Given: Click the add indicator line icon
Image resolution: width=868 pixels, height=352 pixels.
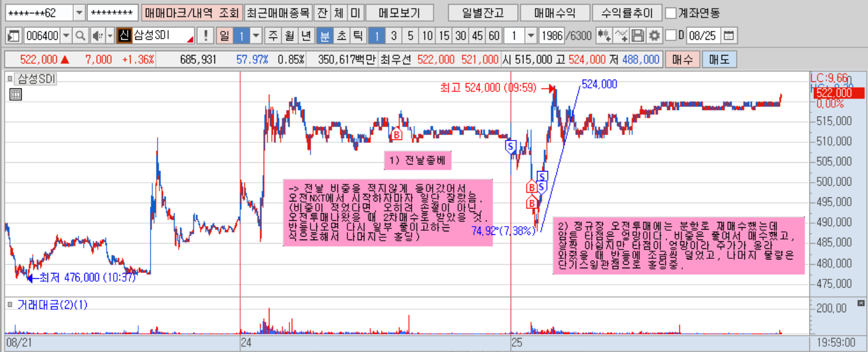Looking at the screenshot, I should 621,36.
